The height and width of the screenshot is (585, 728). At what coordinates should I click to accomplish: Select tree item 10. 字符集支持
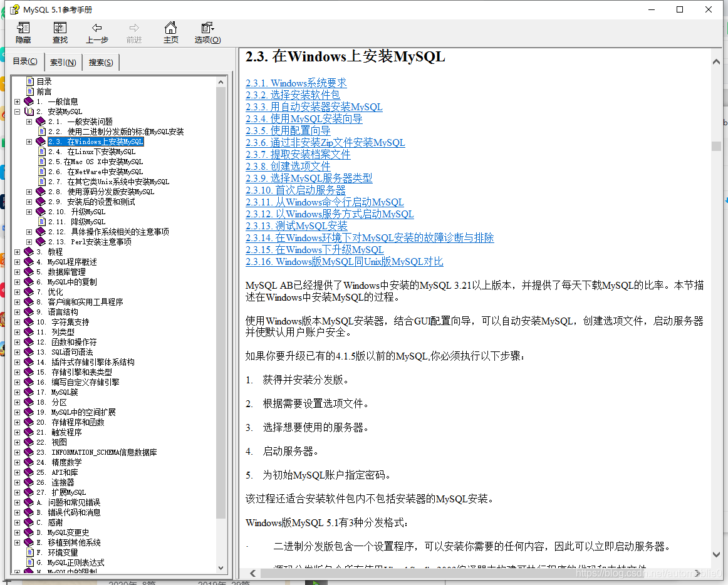pos(63,322)
